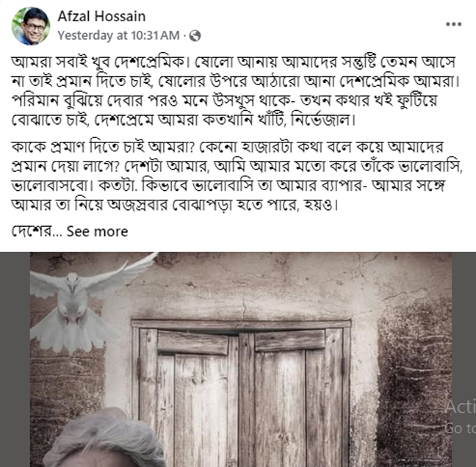Click the first paragraph starting আমরা সবাই
Screen dimensions: 476x467
[237, 91]
